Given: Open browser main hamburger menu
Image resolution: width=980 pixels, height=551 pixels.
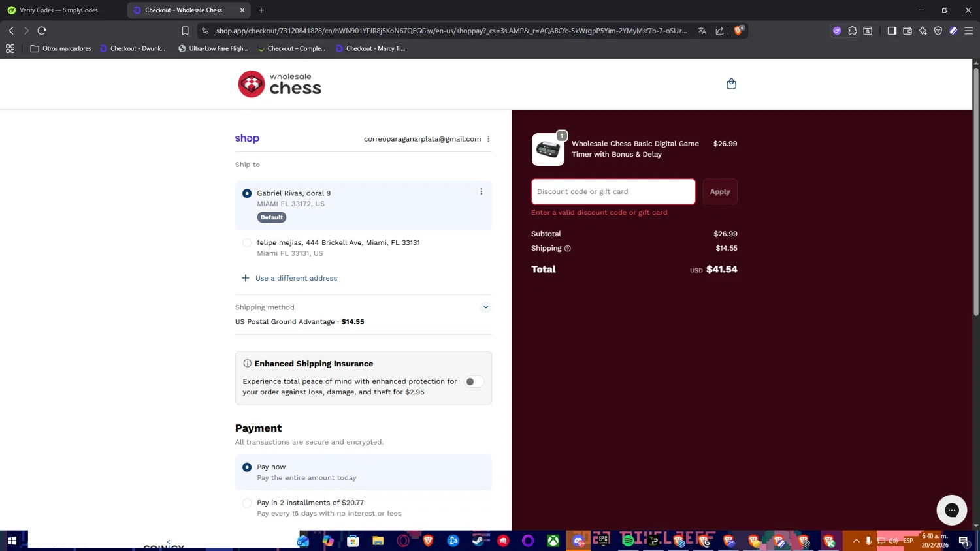Looking at the screenshot, I should click(x=969, y=31).
